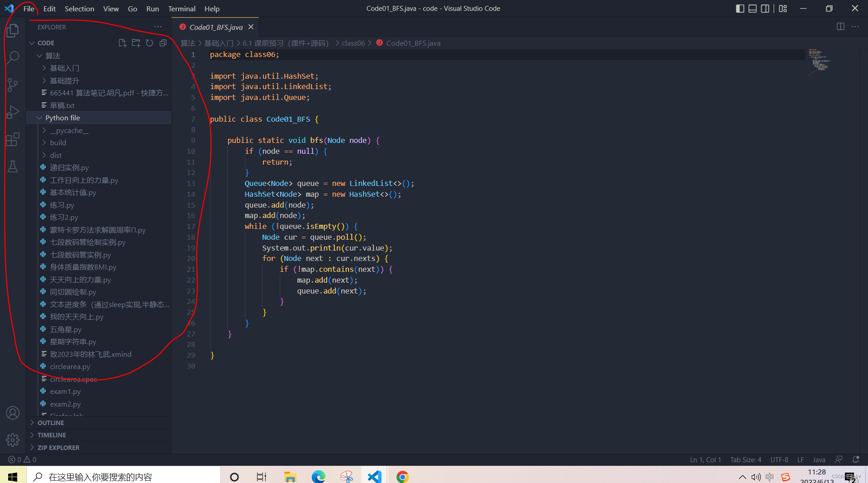Expand the 基础提升 folder

(x=99, y=80)
